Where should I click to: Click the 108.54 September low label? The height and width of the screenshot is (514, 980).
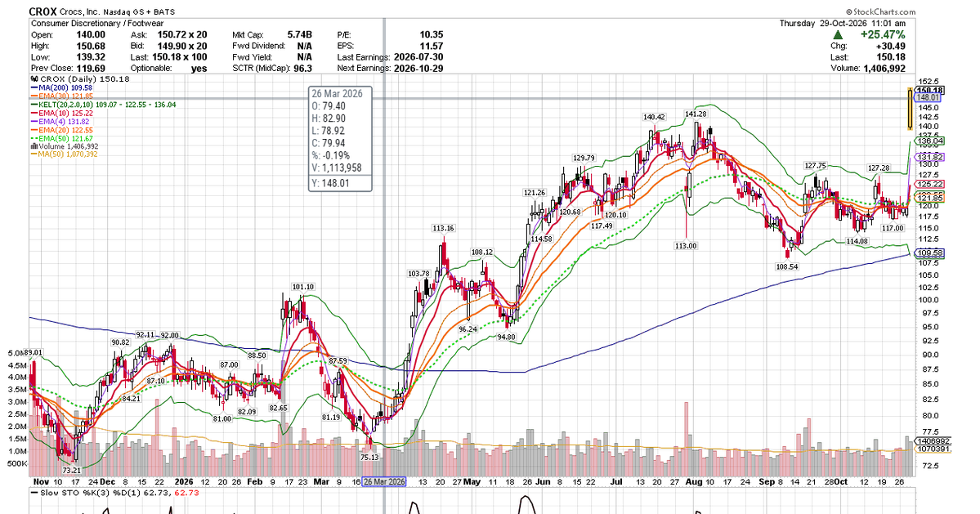787,266
